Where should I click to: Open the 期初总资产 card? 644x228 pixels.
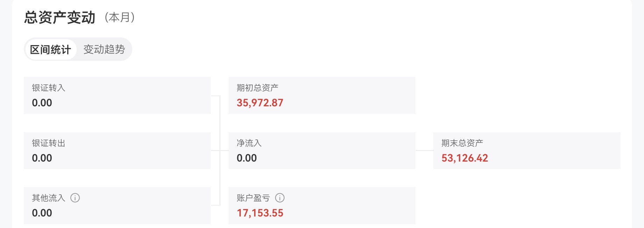point(322,95)
